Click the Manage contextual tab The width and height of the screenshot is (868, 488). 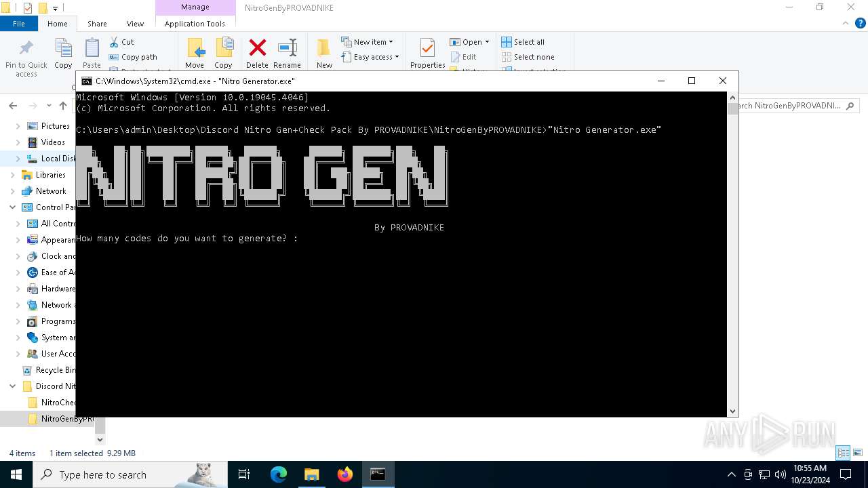[195, 7]
